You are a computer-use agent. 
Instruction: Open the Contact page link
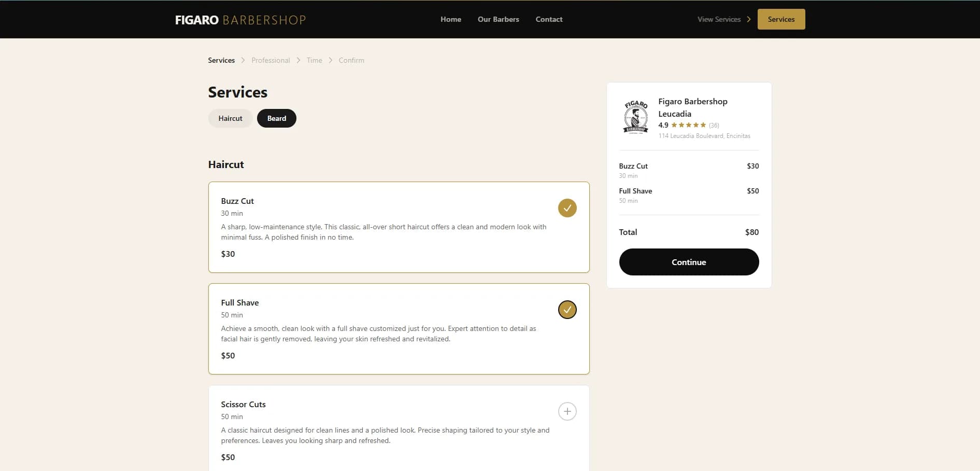[549, 19]
